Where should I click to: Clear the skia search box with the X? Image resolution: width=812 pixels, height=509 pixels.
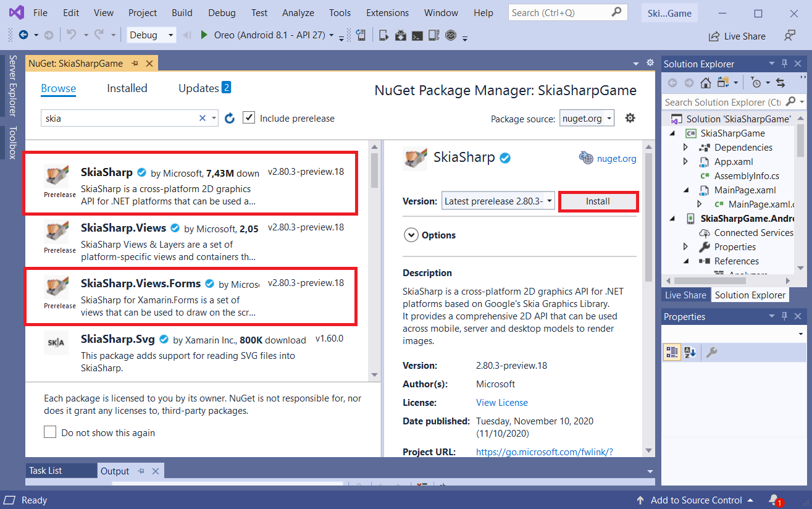click(202, 117)
